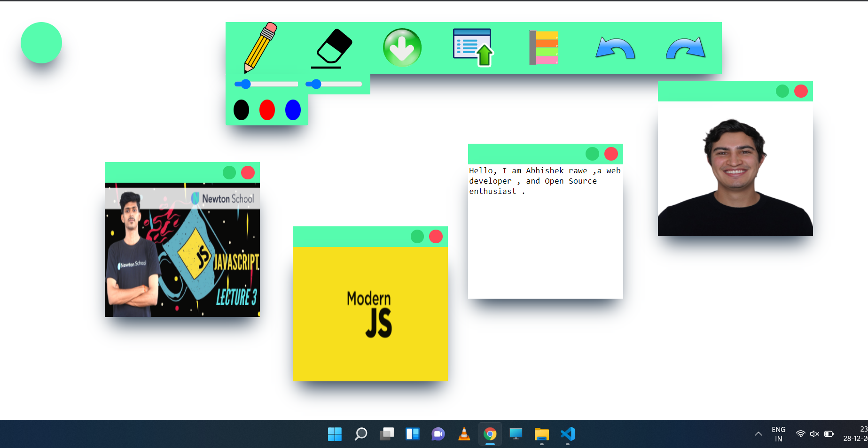Select the Pencil drawing tool
The width and height of the screenshot is (868, 448).
260,48
